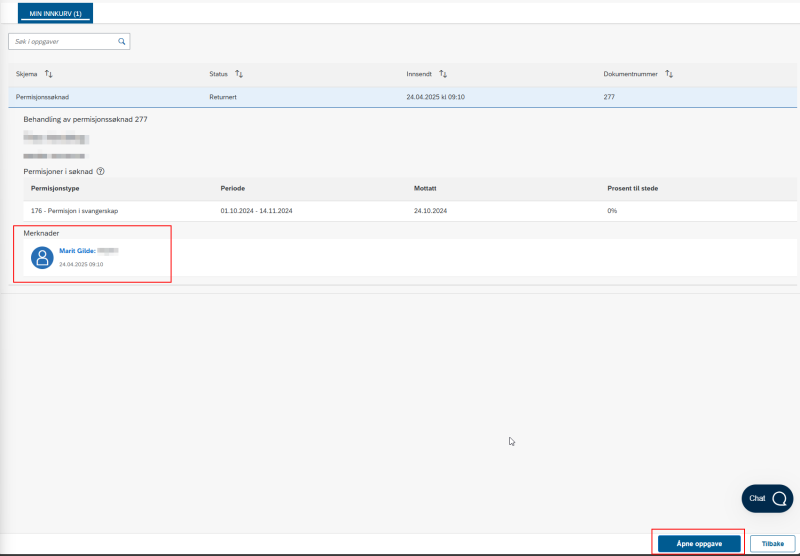Click the 24.04.2025 kl 09:10 cell

[x=435, y=97]
